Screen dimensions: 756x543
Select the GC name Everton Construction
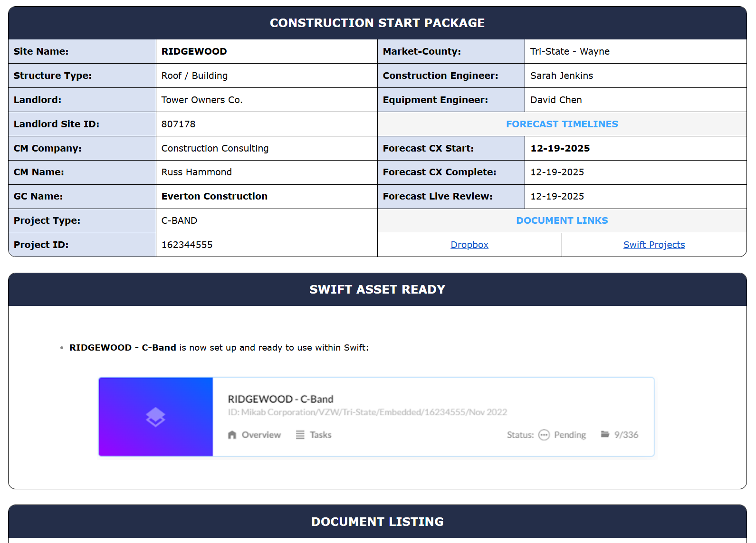[214, 196]
